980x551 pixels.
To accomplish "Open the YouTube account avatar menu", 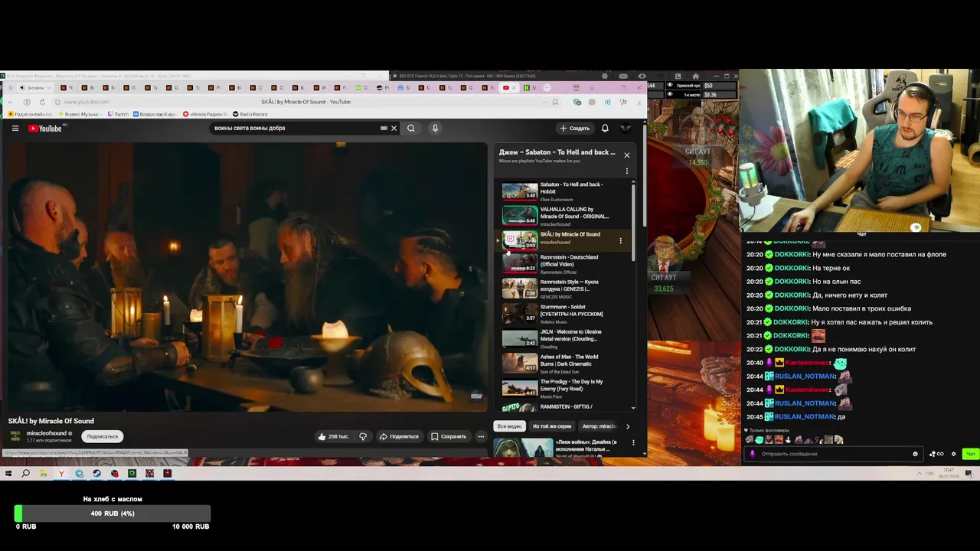I will [x=626, y=128].
